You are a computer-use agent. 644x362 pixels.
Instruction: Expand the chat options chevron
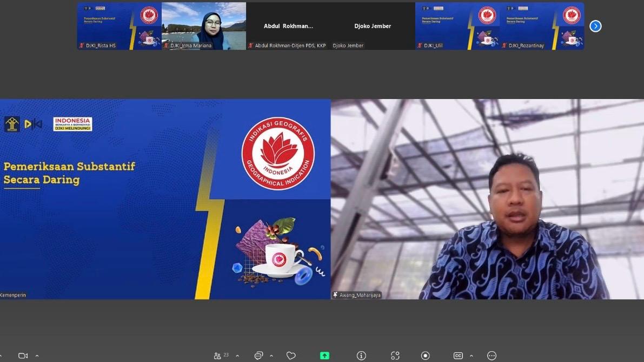(x=271, y=356)
